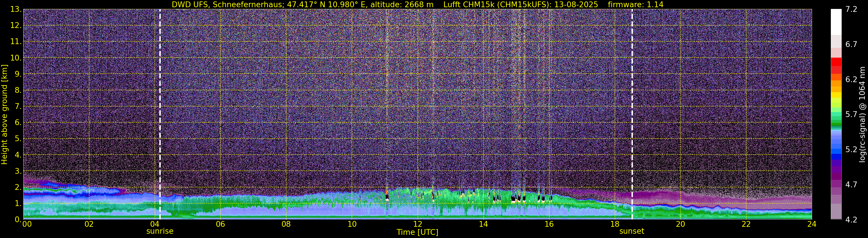The width and height of the screenshot is (868, 238).
Task: Click the height-axis tick label '8.'
Action: click(x=18, y=90)
